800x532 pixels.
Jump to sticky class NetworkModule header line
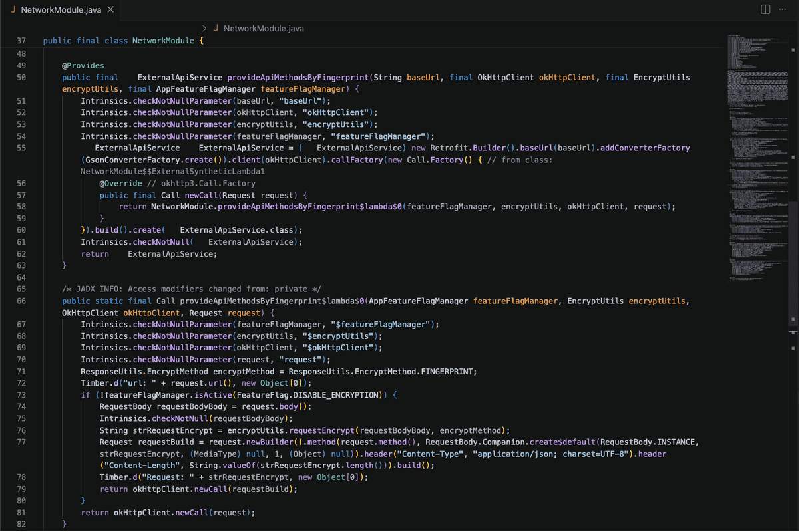coord(122,41)
